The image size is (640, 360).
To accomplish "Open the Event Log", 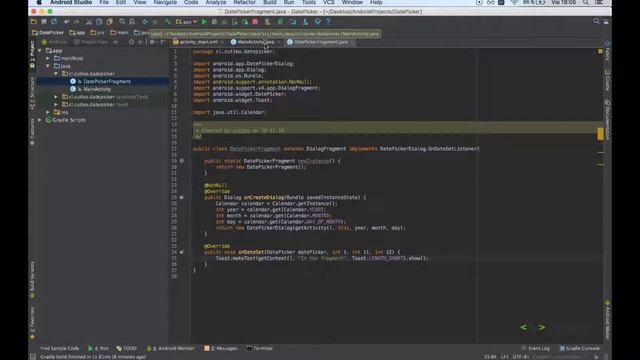I will pyautogui.click(x=536, y=349).
